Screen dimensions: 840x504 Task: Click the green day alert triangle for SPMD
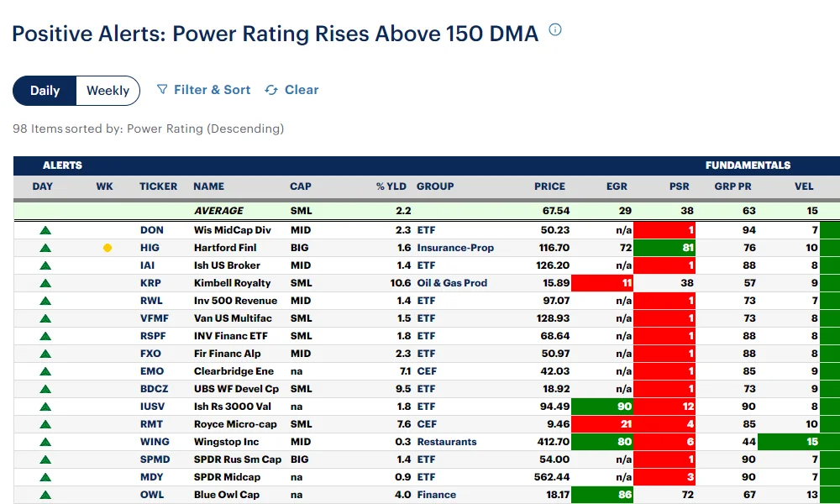(x=45, y=459)
